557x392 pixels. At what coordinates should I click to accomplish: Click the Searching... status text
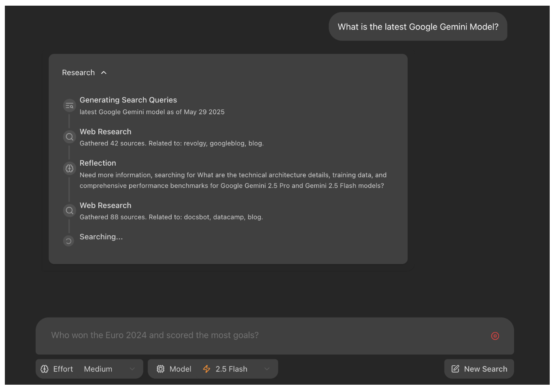[101, 237]
